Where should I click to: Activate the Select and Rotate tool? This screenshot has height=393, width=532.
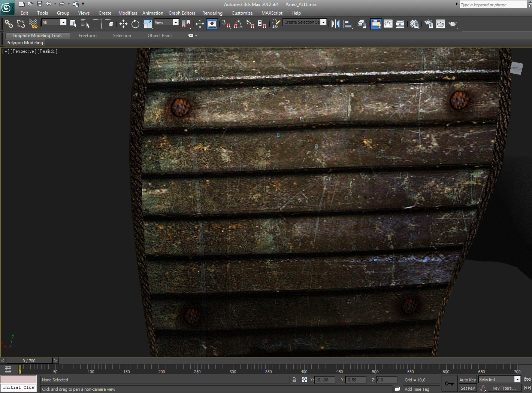(x=135, y=24)
